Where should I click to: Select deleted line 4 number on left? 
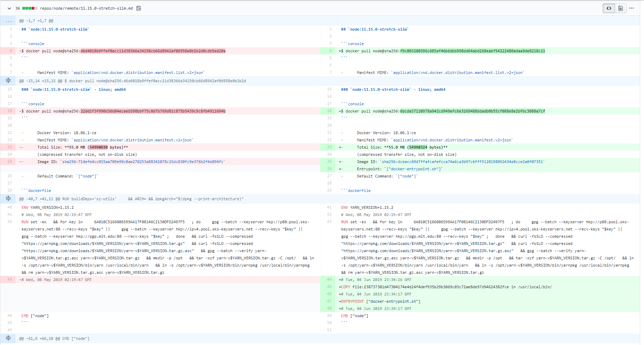11,51
